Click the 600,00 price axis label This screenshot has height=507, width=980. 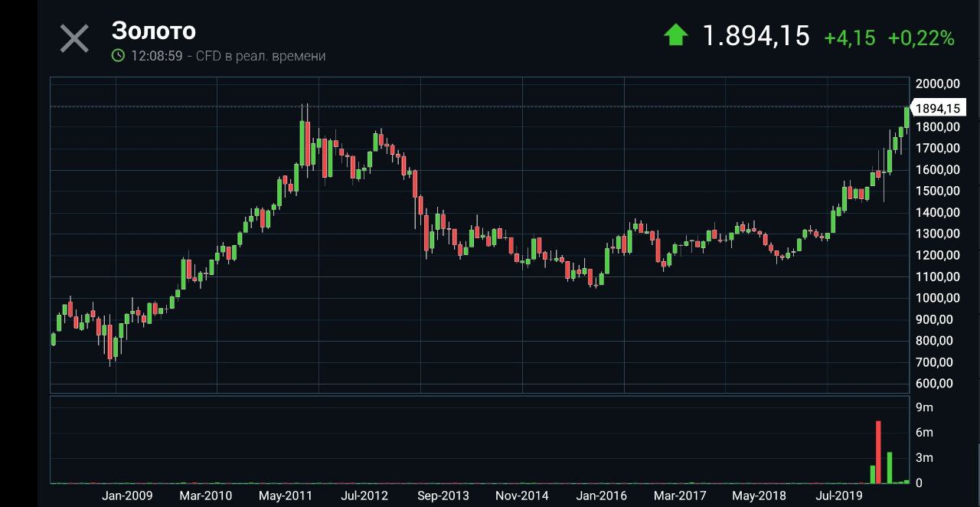tap(934, 384)
